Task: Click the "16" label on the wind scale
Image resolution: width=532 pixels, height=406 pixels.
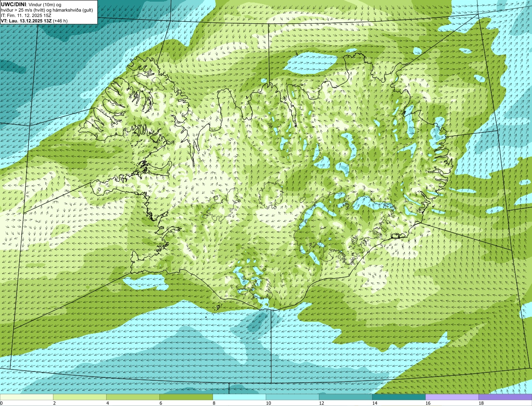Action: click(x=428, y=403)
